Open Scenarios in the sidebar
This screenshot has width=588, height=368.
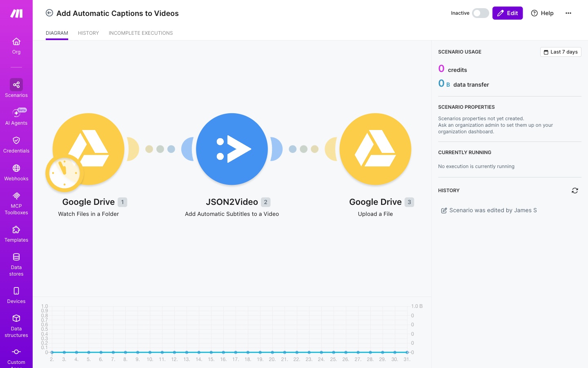(16, 88)
